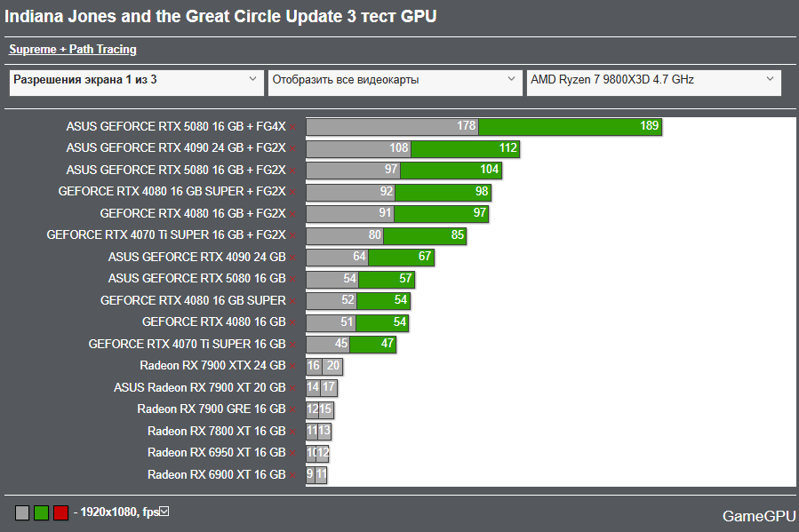Click the GEFORCE RTX 4080 16 GB SUPER + FG2X label
Viewport: 799px width, 532px height.
coord(172,192)
